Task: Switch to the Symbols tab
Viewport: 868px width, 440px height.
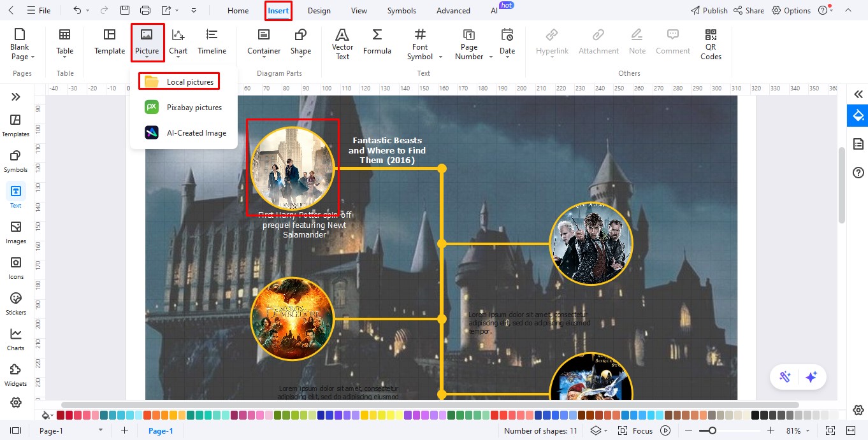Action: (x=401, y=11)
